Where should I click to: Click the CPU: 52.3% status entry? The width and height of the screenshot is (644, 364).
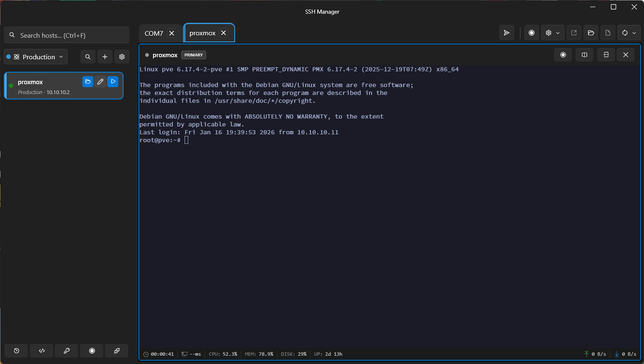[x=223, y=354]
